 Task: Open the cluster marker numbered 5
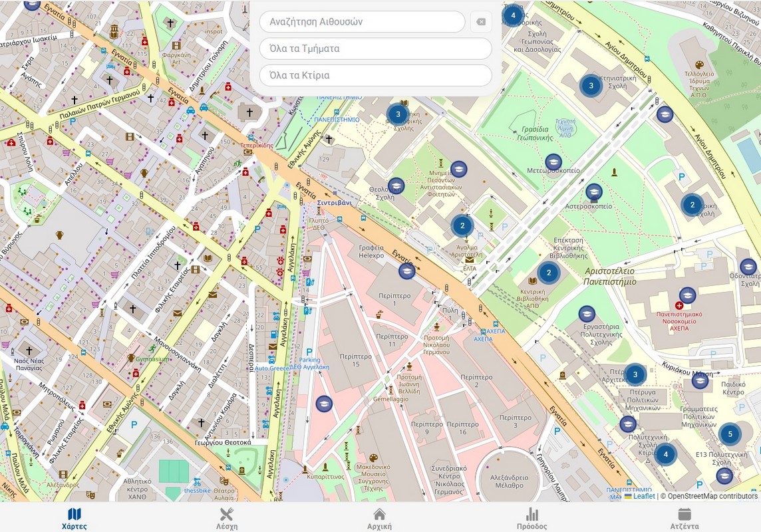click(x=730, y=434)
